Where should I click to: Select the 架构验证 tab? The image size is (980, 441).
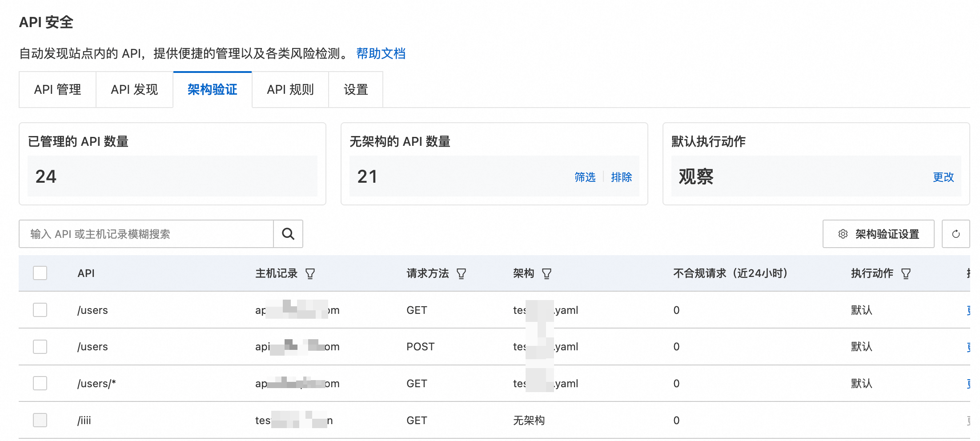[213, 89]
